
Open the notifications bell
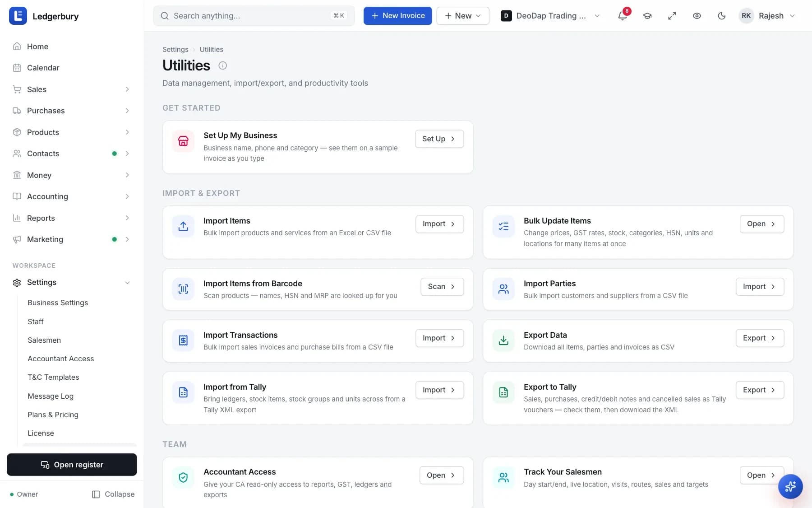pyautogui.click(x=623, y=16)
